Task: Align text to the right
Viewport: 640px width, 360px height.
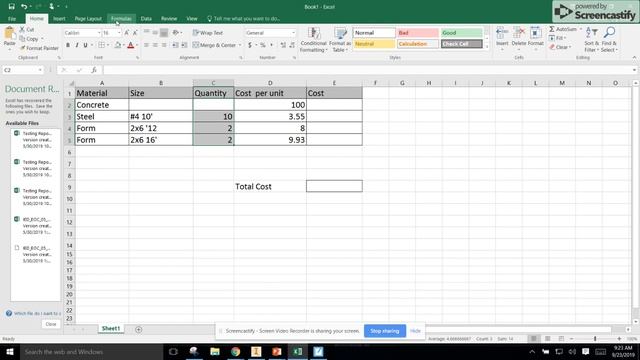Action: (164, 45)
